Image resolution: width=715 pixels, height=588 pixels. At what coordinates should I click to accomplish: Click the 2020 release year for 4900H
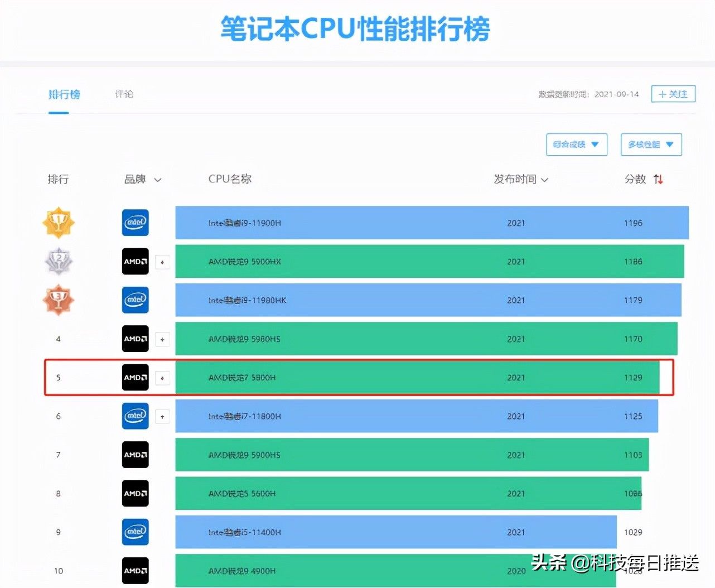(x=516, y=571)
